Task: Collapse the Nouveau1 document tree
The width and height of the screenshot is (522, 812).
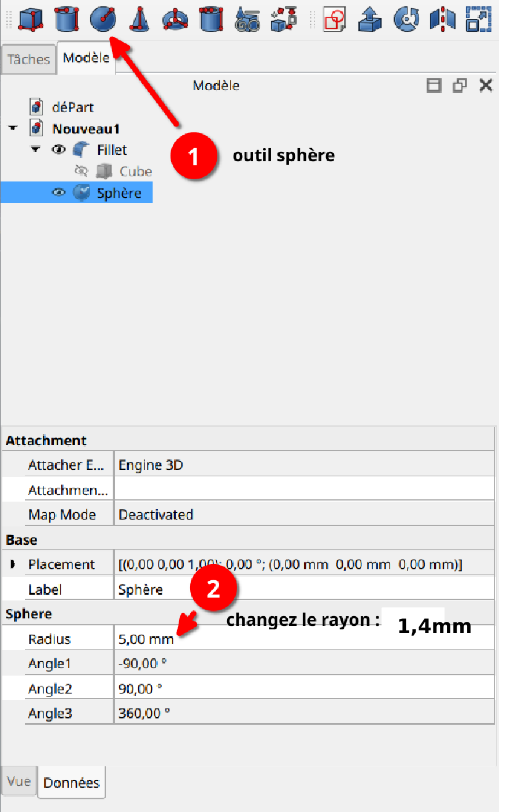Action: click(x=13, y=128)
